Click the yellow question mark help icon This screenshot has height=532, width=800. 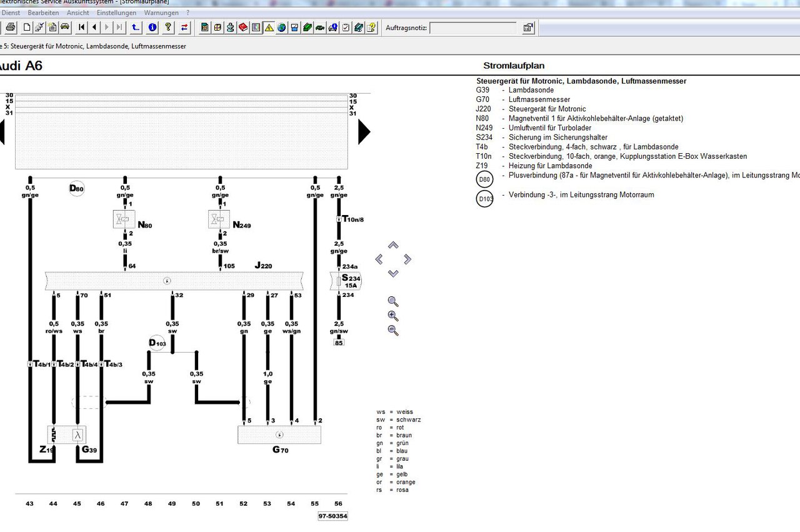coord(168,28)
